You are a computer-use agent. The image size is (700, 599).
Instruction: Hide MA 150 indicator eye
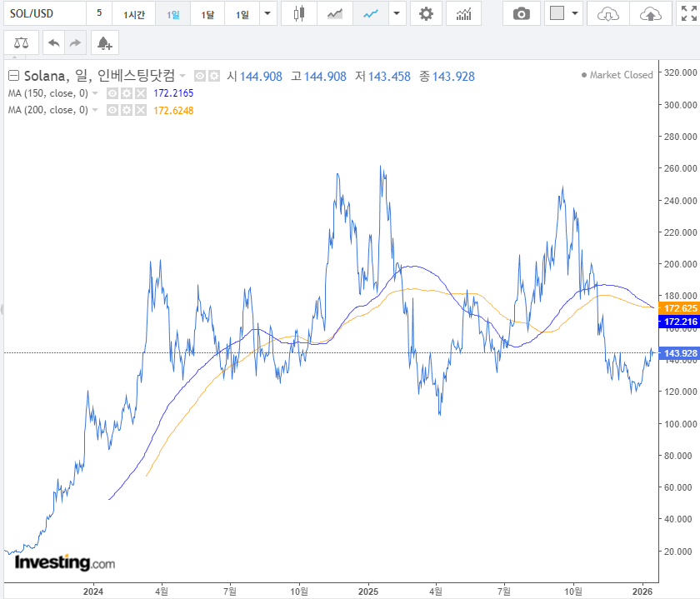[x=112, y=93]
